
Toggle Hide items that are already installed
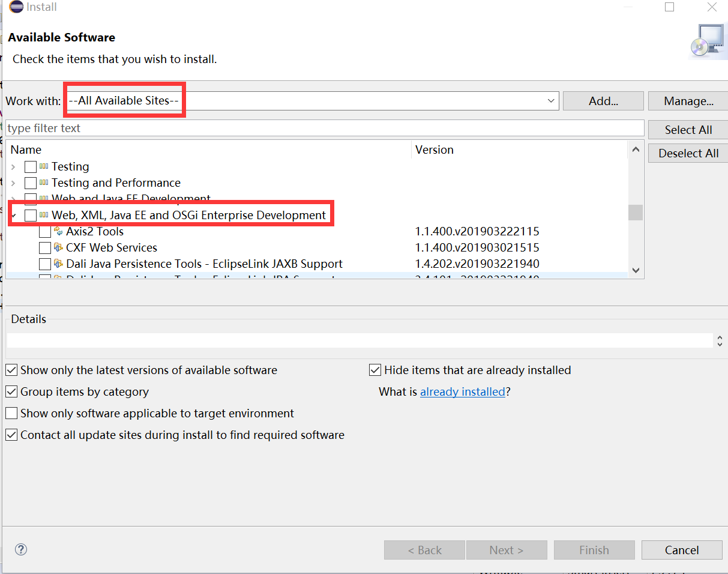[x=375, y=370]
